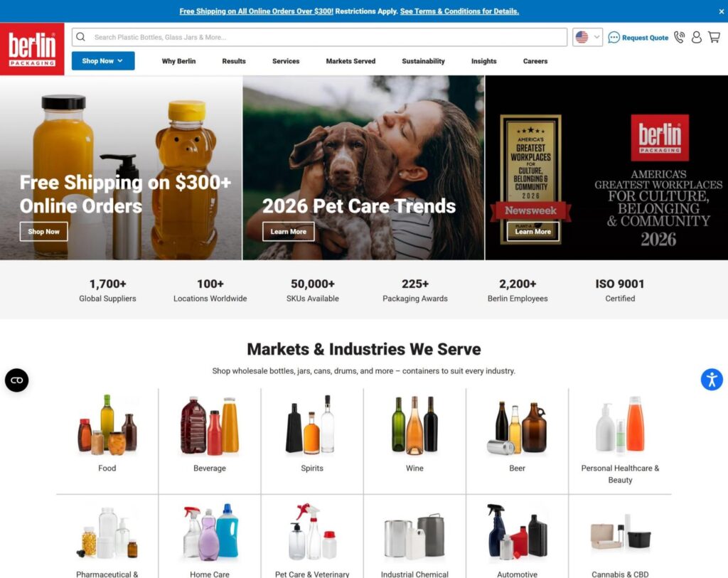Click Learn More on Pet Care Trends
Screen dimensions: 728x578
coord(289,231)
